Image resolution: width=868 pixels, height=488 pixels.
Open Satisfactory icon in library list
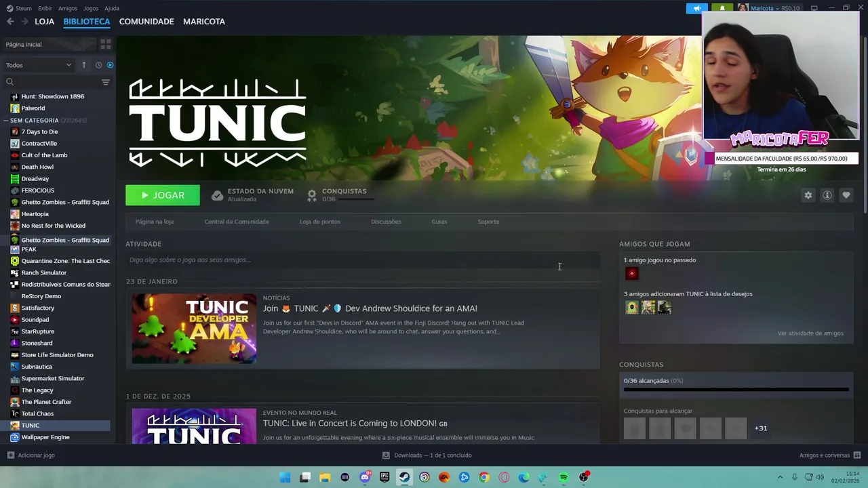coord(15,308)
